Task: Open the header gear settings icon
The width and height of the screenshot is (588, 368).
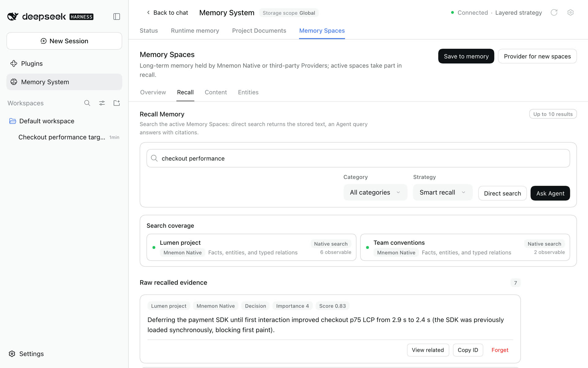Action: coord(570,13)
